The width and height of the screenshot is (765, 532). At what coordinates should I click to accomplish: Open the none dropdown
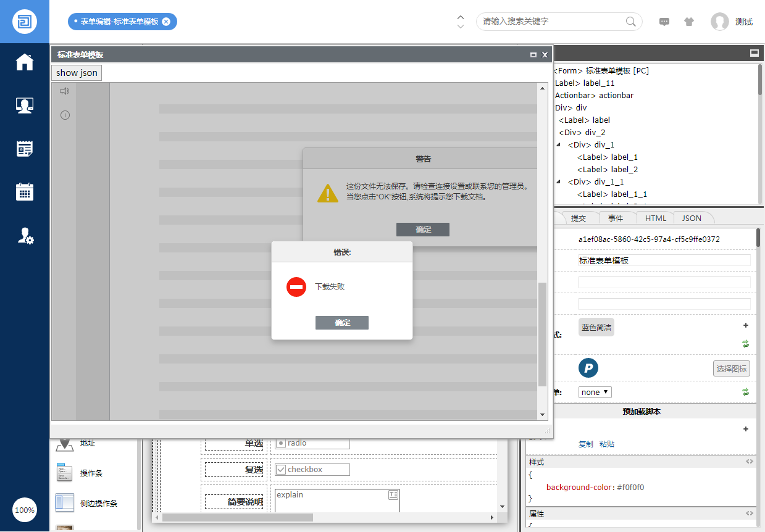[595, 392]
